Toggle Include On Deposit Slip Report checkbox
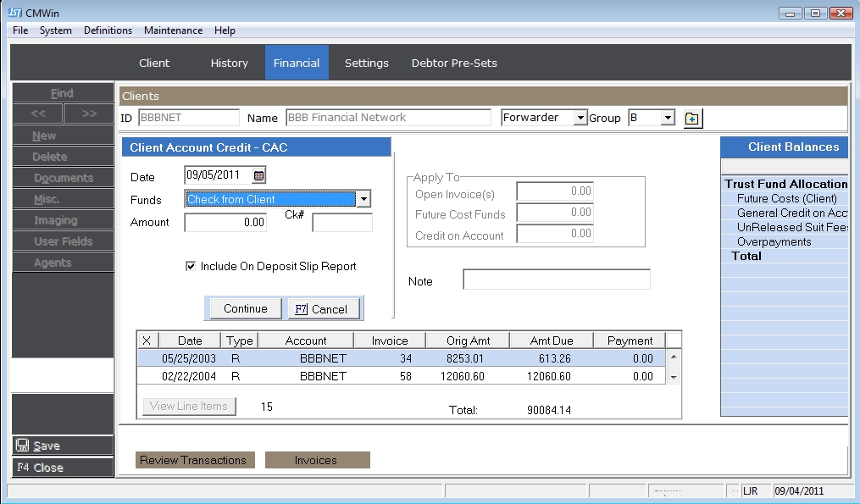This screenshot has height=504, width=860. point(191,266)
